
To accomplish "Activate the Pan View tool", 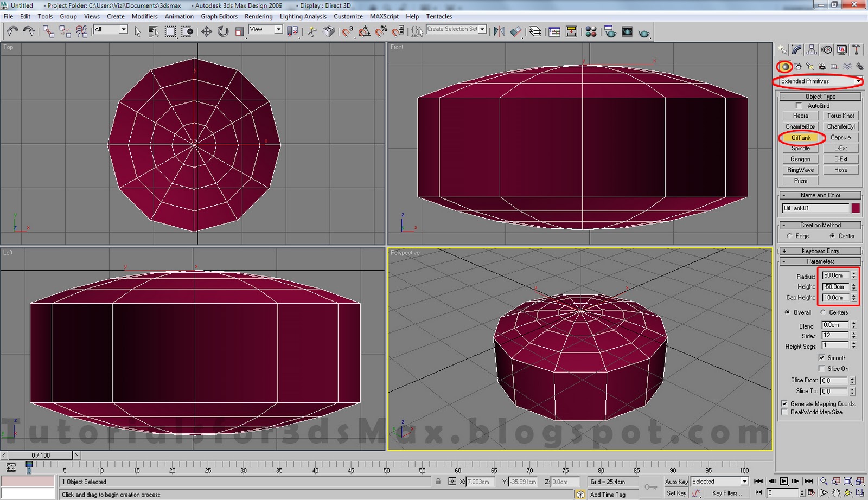I will [836, 492].
